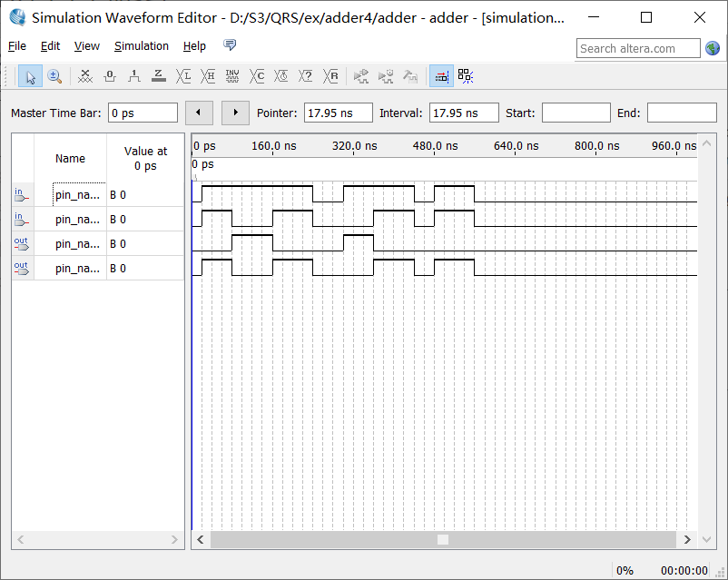Click the first input signal's B 0 value
Viewport: 728px width, 580px height.
pyautogui.click(x=118, y=194)
